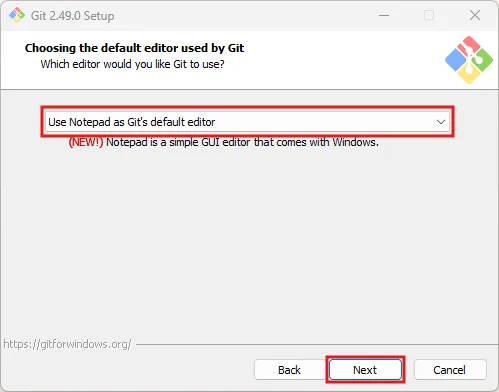Click the red '(NEW!)' label
The image size is (499, 392).
86,142
